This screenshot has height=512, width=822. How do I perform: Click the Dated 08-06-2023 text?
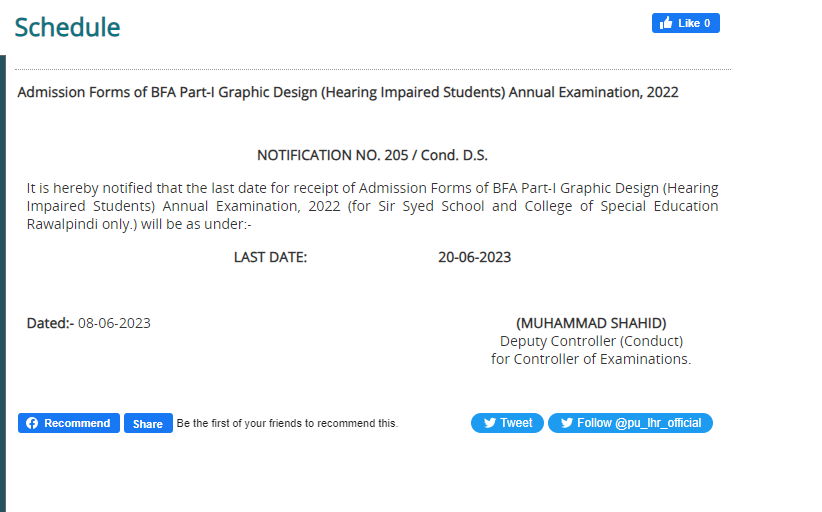[89, 323]
